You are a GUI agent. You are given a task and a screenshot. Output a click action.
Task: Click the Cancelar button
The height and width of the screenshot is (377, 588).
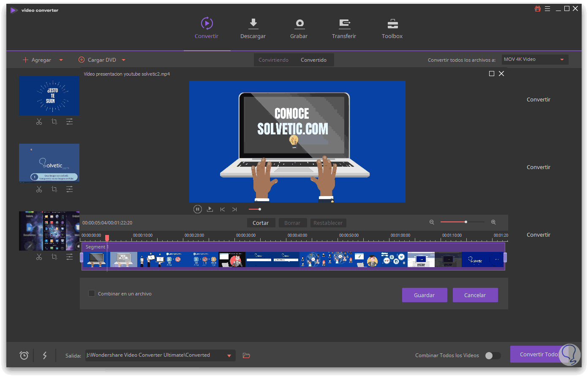475,295
